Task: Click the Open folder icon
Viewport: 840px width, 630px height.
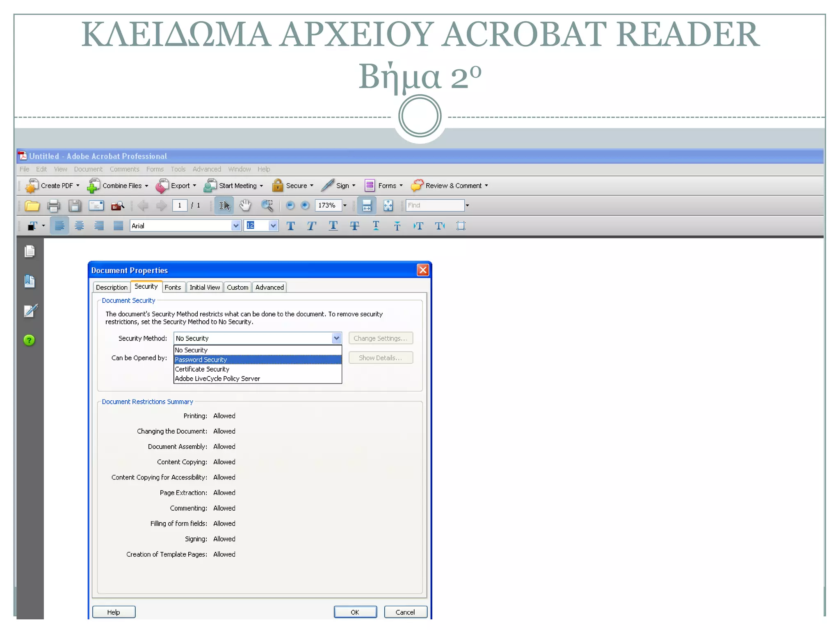Action: pyautogui.click(x=32, y=205)
